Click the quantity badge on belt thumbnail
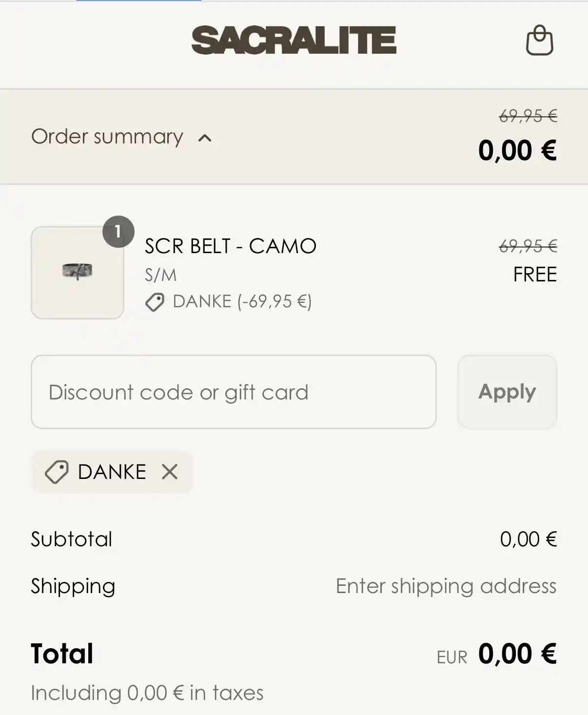The image size is (588, 715). [x=118, y=231]
